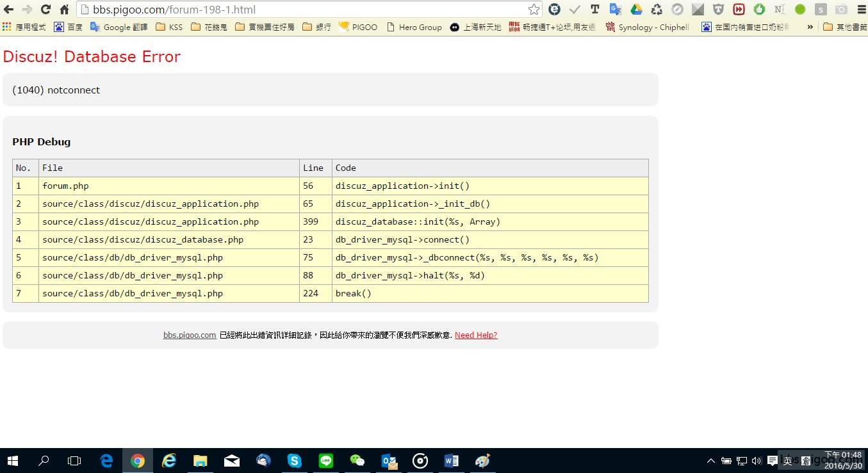Click the camera extension icon
Screen dimensions: 868x473
pos(841,10)
